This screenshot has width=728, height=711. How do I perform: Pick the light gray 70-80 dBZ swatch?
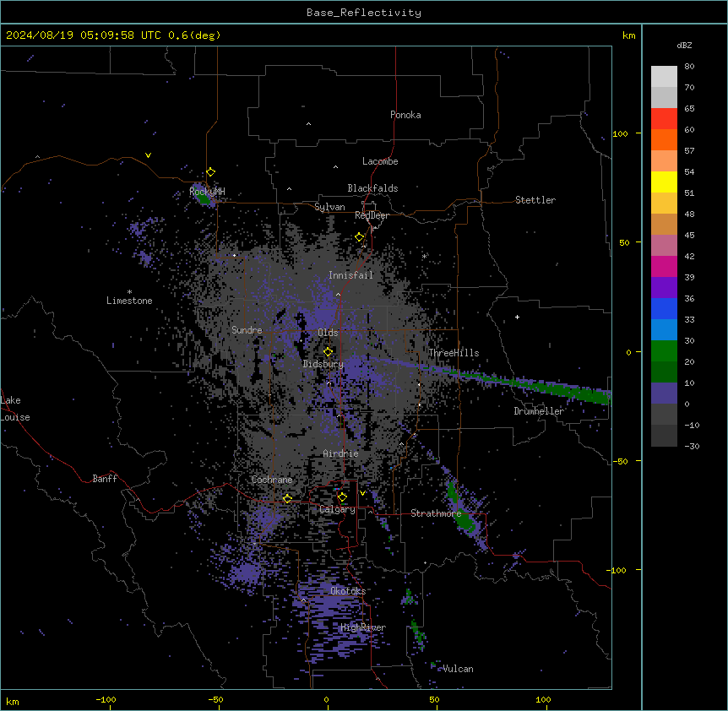pyautogui.click(x=664, y=77)
